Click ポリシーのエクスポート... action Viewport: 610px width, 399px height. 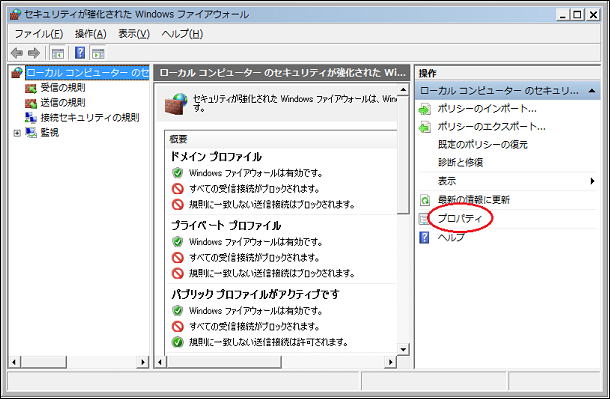[x=491, y=127]
